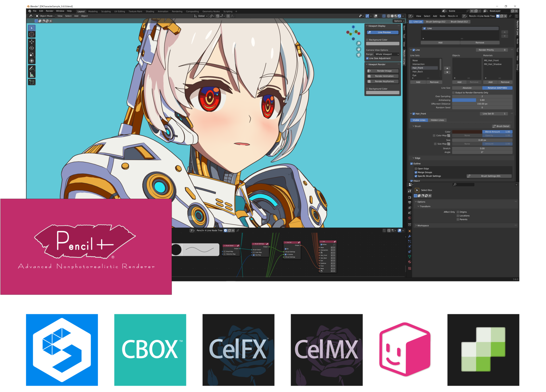Image resolution: width=546 pixels, height=392 pixels.
Task: Click the Size Map checkered texture icon
Action: 449,144
